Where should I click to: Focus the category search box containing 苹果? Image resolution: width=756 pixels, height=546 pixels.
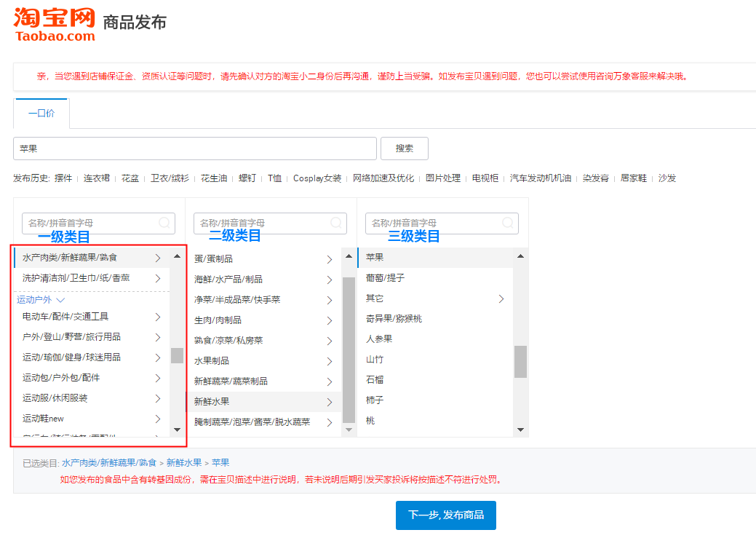[x=195, y=149]
